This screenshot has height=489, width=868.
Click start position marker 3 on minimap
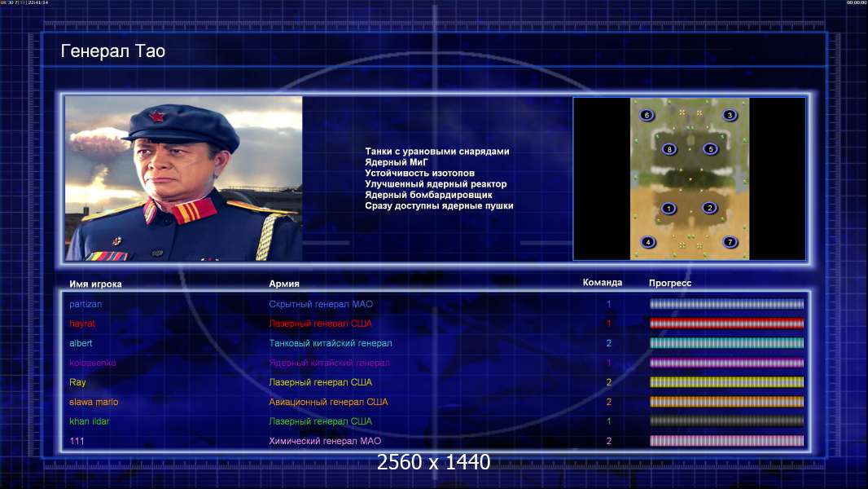pyautogui.click(x=730, y=115)
